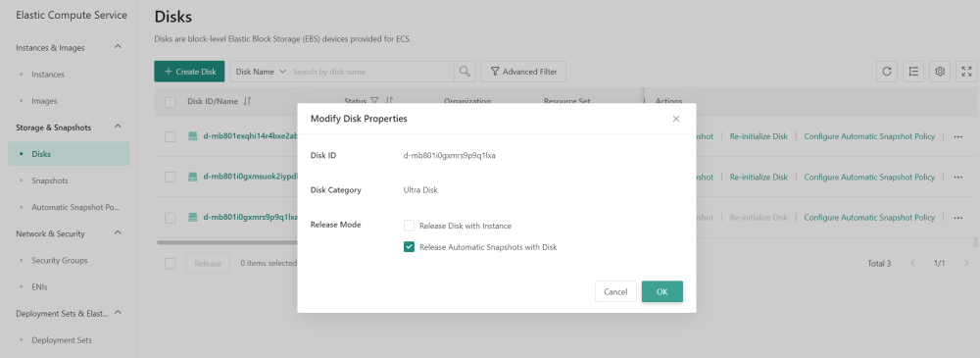The image size is (980, 358).
Task: Click disk icon of d-mb801i0gxmsuok2iypd row
Action: pyautogui.click(x=193, y=178)
